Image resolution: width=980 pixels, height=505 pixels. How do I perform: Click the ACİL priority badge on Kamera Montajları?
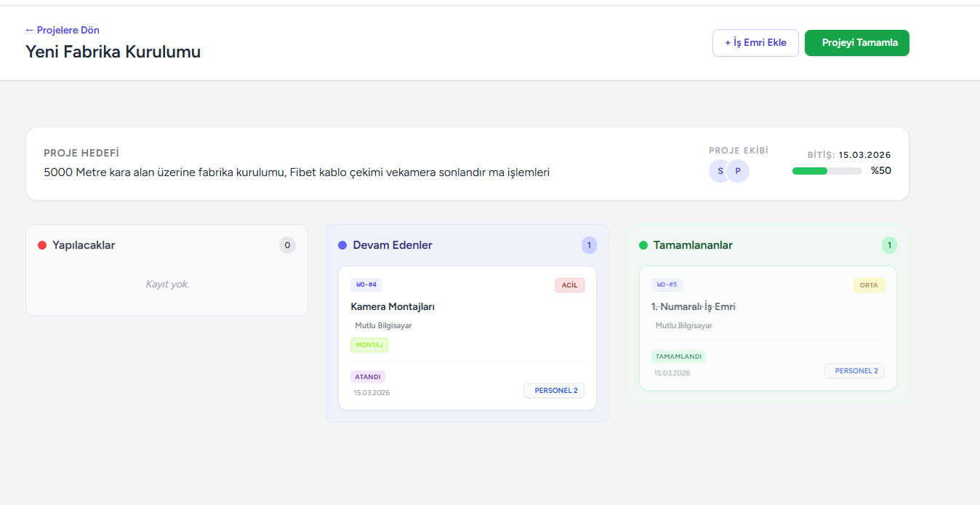[x=569, y=285]
